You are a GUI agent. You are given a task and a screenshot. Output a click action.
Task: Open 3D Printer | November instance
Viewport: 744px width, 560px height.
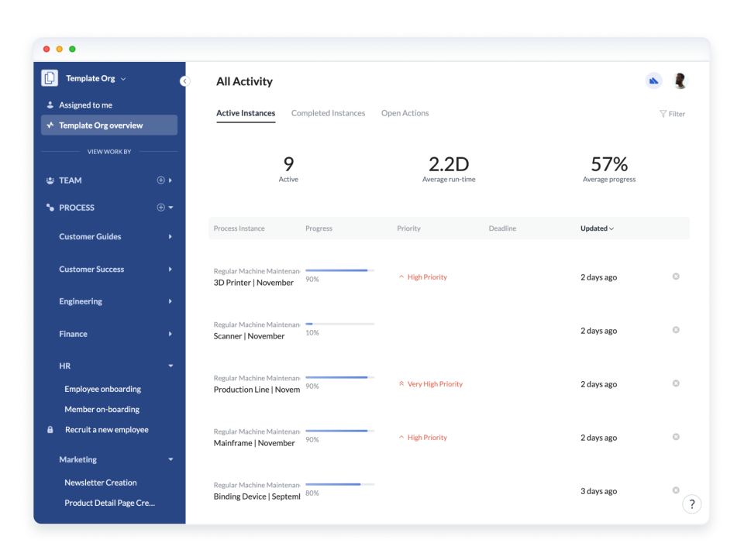pos(254,283)
